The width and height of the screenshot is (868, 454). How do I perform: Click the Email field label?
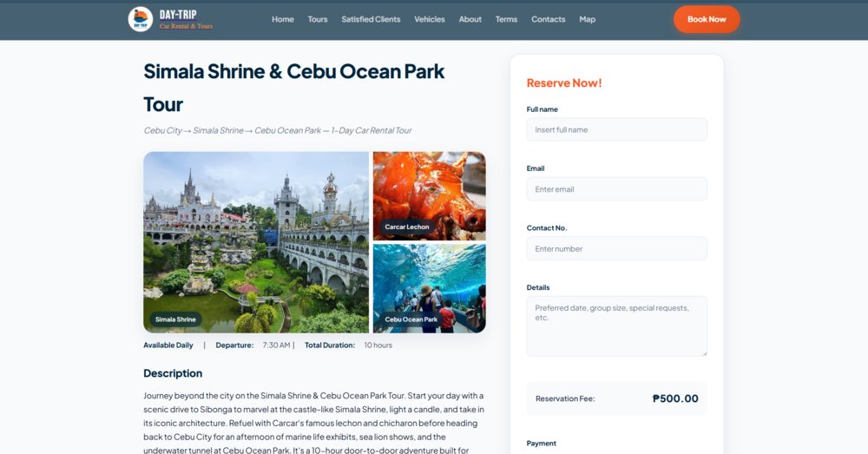(536, 168)
